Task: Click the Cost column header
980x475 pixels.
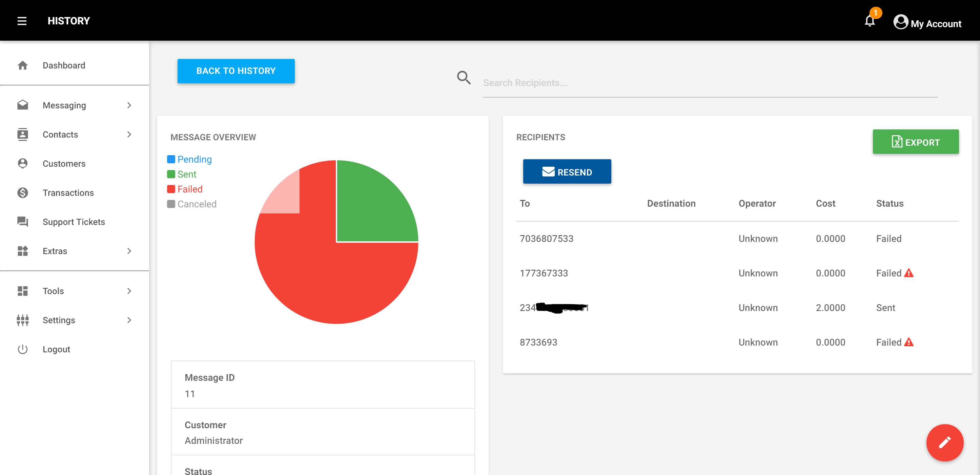Action: [825, 204]
